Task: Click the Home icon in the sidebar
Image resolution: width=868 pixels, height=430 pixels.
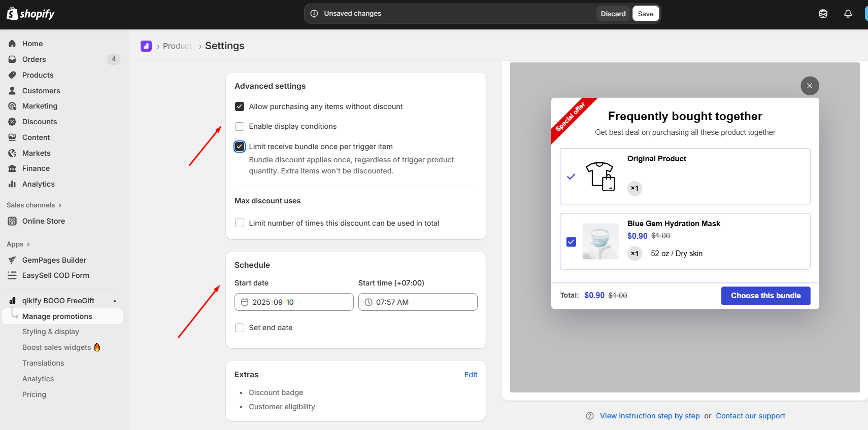Action: (x=12, y=44)
